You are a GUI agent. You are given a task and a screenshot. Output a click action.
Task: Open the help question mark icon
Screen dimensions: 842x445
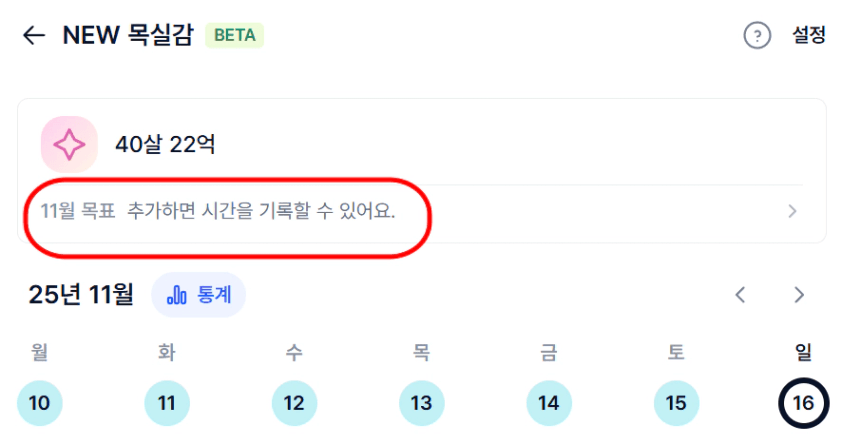pos(757,36)
